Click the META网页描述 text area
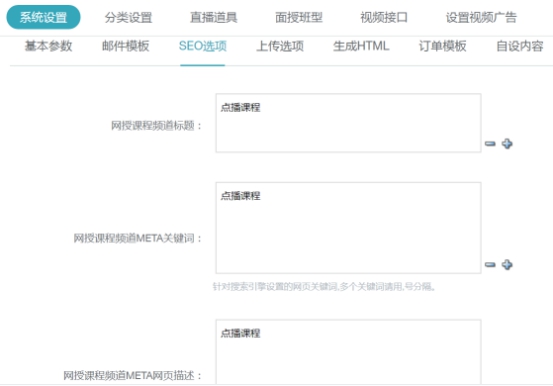553x386 pixels. [x=348, y=352]
